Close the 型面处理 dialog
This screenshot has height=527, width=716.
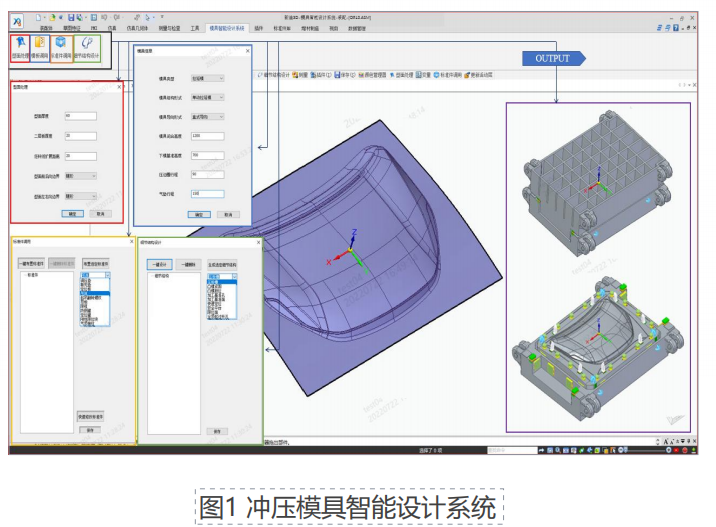point(120,86)
